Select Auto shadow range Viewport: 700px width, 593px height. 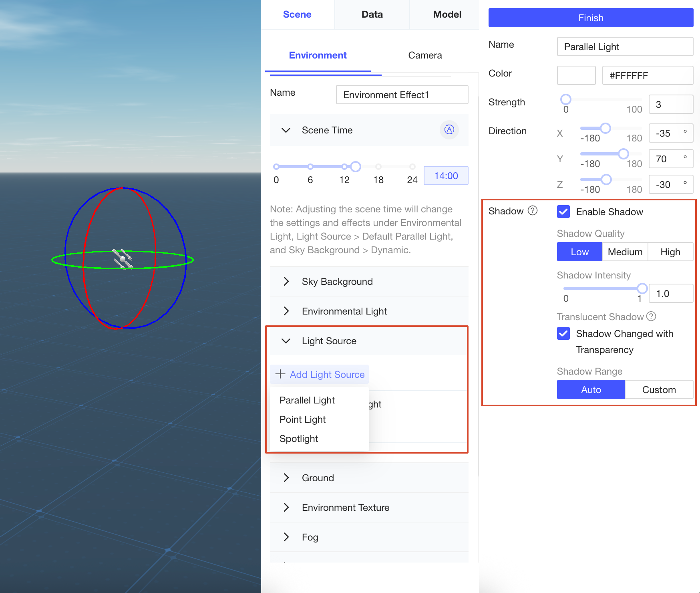click(591, 389)
